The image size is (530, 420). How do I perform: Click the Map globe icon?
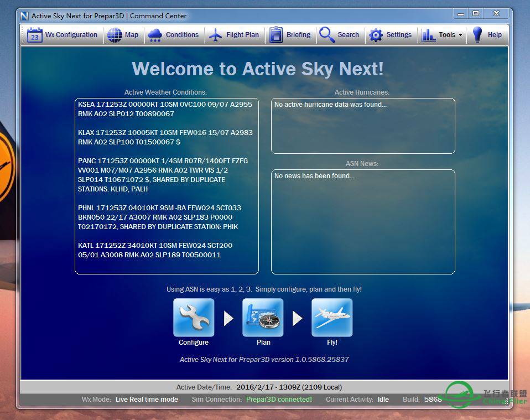tap(115, 35)
